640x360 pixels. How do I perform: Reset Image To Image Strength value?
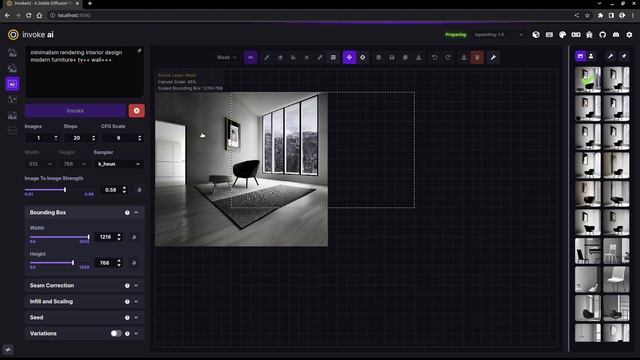click(x=139, y=190)
